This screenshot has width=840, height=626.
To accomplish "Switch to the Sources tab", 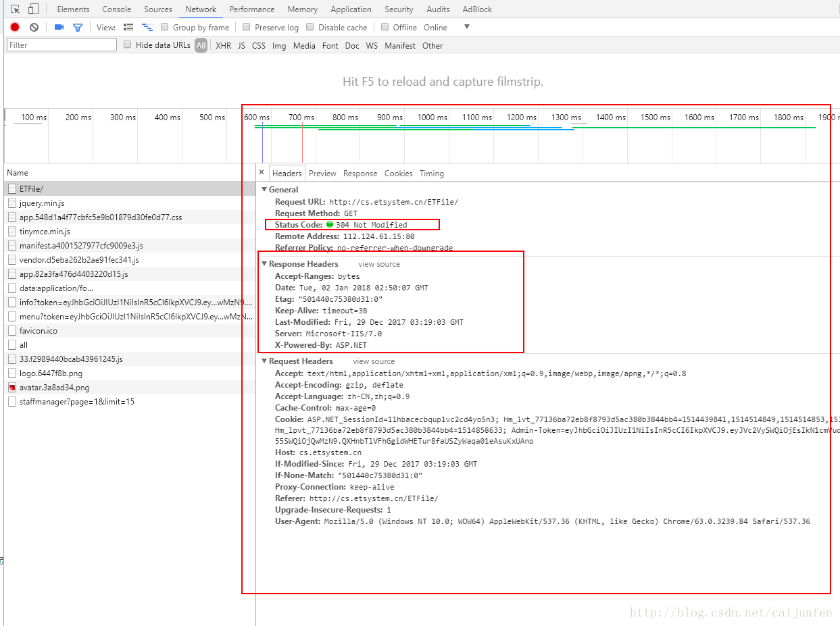I will point(158,9).
